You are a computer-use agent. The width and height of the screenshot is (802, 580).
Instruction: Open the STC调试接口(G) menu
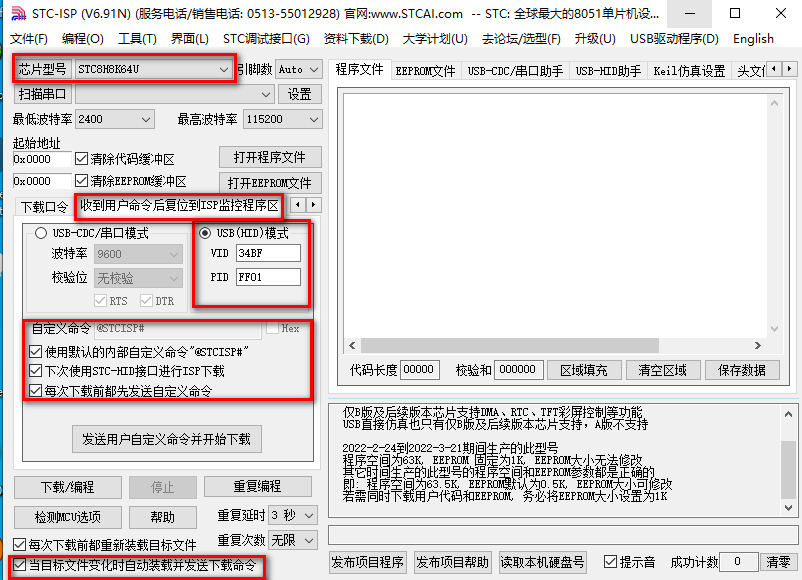pyautogui.click(x=266, y=39)
